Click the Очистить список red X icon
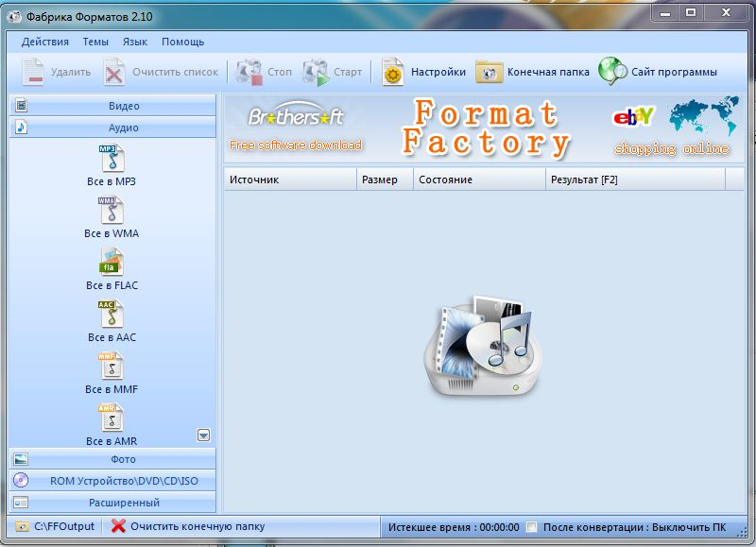The width and height of the screenshot is (756, 547). point(114,72)
